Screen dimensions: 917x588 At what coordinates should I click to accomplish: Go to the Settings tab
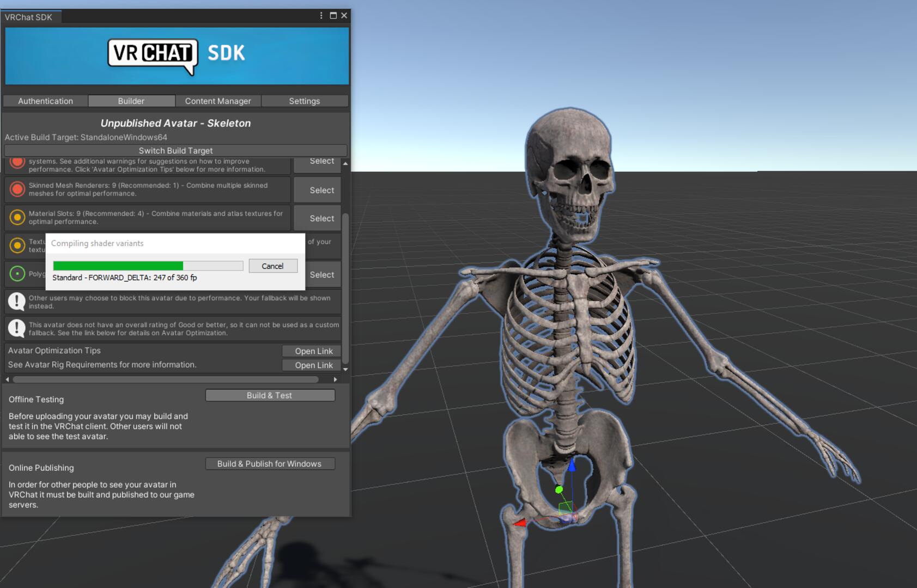pos(304,101)
